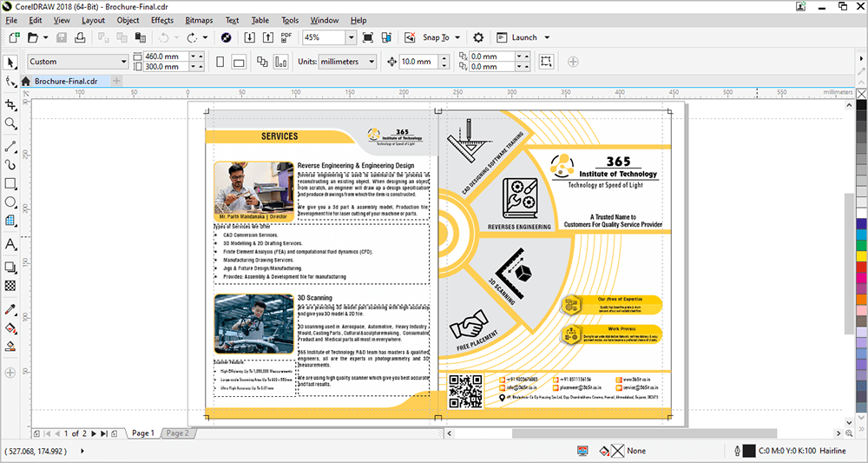868x463 pixels.
Task: Open the Custom page size dropdown
Action: click(124, 62)
